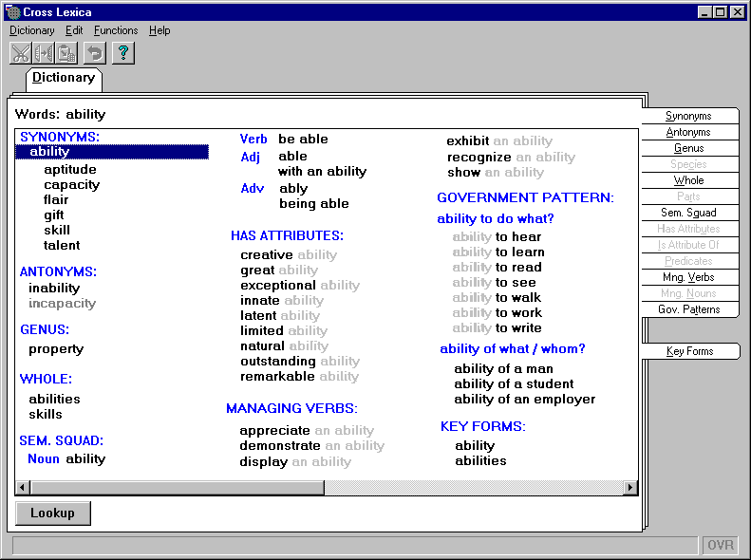Click the Lookup button
Screen dimensions: 751x560
52,513
